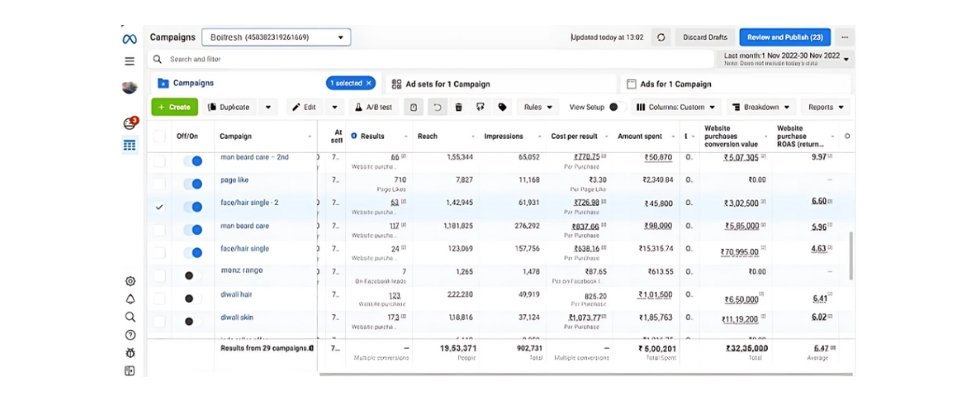Click the delete trash icon in toolbar

pos(458,107)
